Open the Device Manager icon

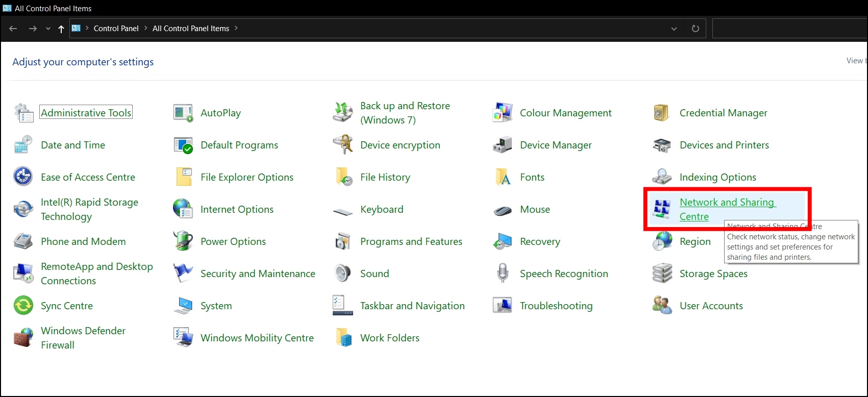tap(503, 145)
